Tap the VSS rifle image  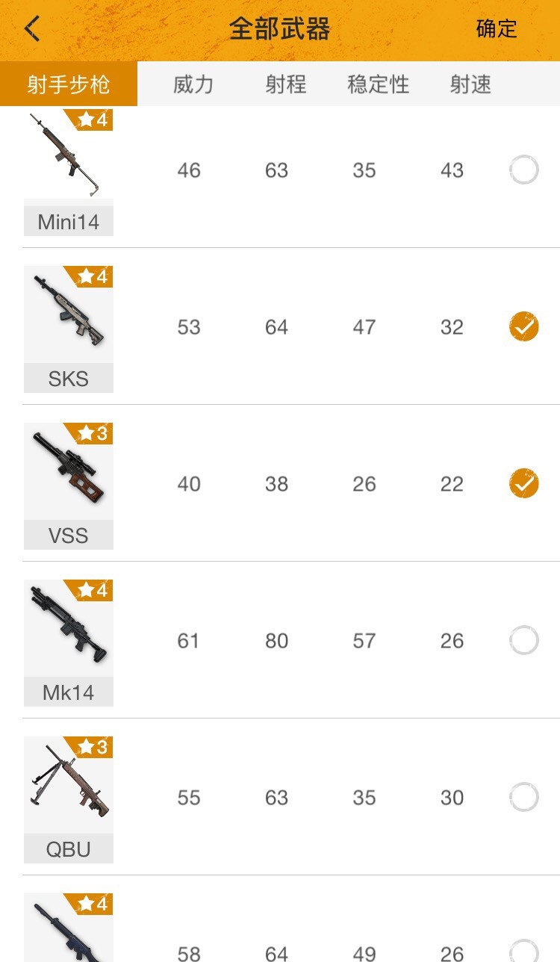(68, 469)
